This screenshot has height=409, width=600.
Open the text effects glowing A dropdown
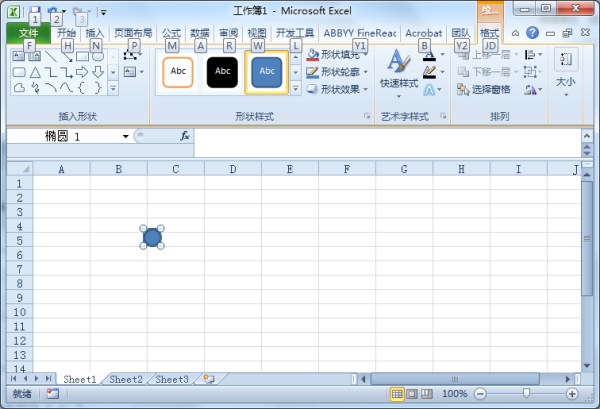point(432,90)
